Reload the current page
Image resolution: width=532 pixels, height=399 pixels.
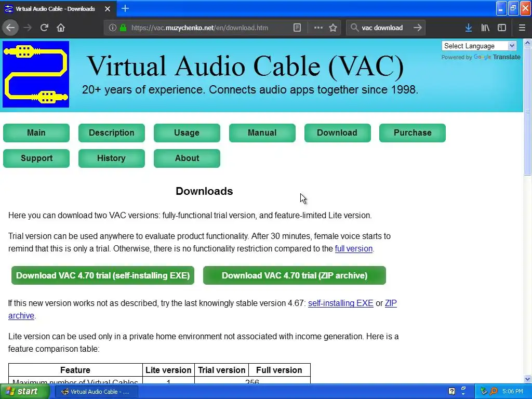44,28
